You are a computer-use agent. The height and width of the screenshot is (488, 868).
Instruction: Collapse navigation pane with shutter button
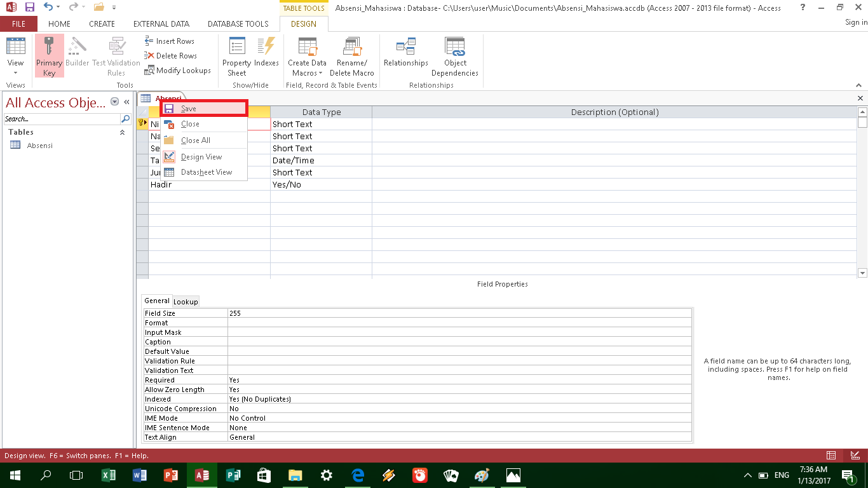[126, 102]
